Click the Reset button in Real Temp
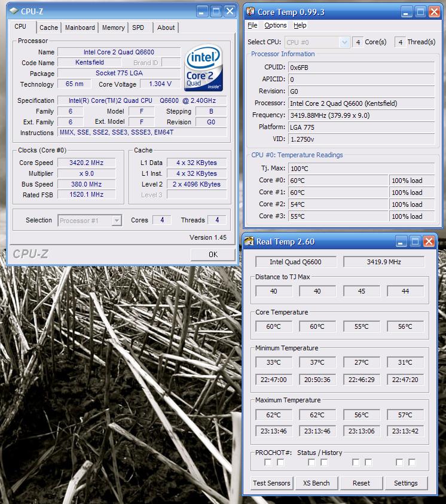The height and width of the screenshot is (504, 446). 361,483
